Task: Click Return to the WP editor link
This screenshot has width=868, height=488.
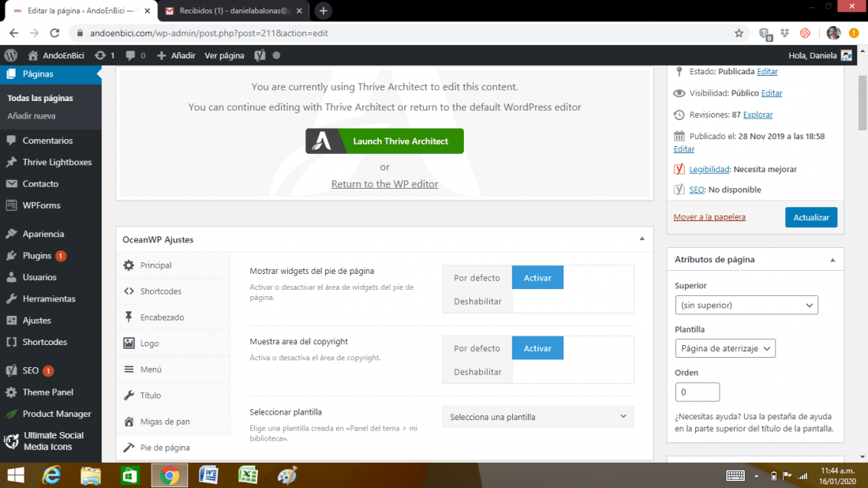Action: [x=385, y=184]
